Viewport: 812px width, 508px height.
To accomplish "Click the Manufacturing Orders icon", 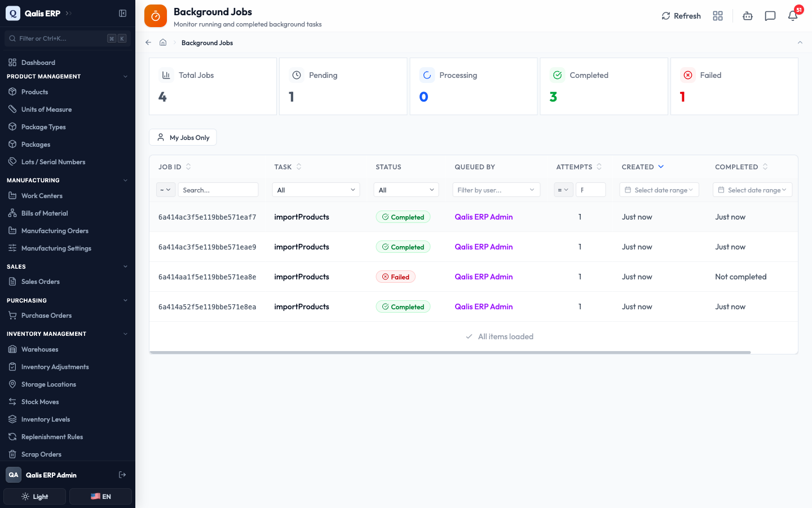I will point(12,231).
